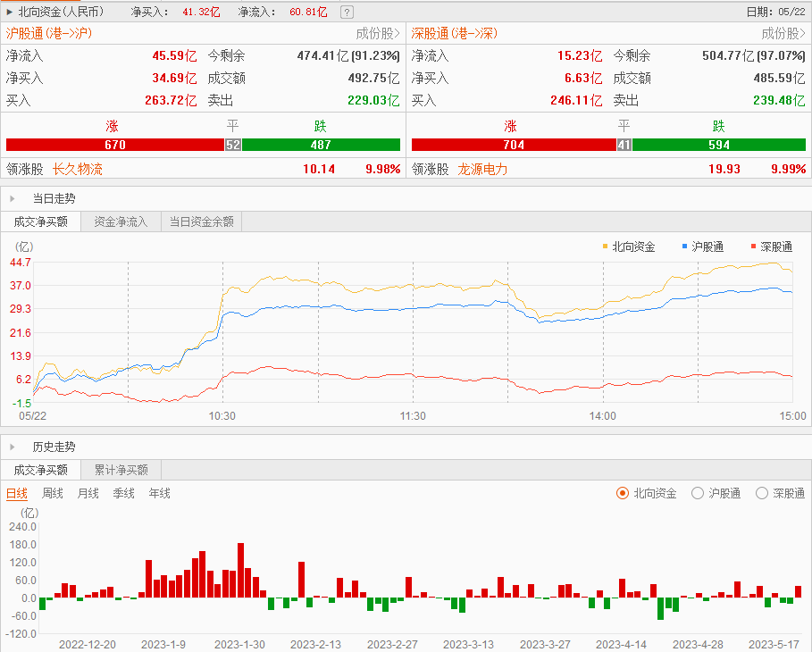
Task: Click the blue 沪股通 legend marker
Action: (x=684, y=246)
